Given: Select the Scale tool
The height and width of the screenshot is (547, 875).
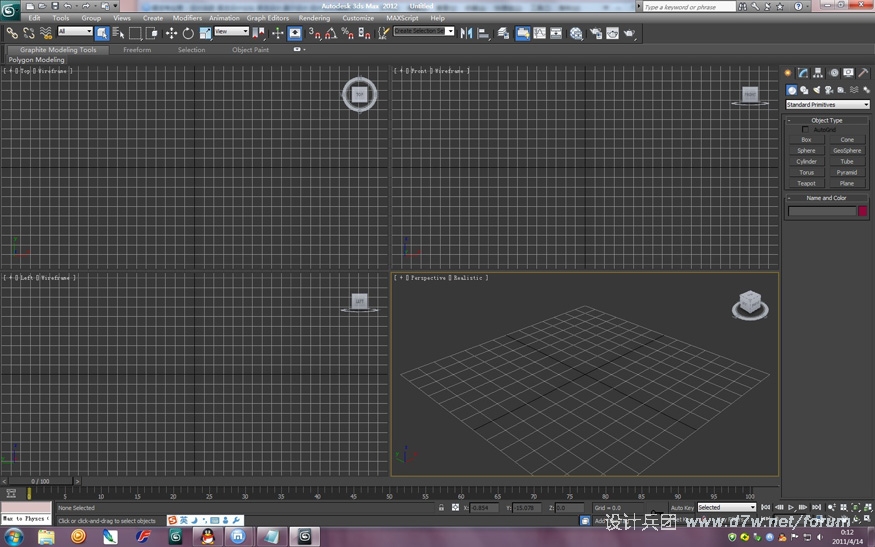Looking at the screenshot, I should pos(205,33).
